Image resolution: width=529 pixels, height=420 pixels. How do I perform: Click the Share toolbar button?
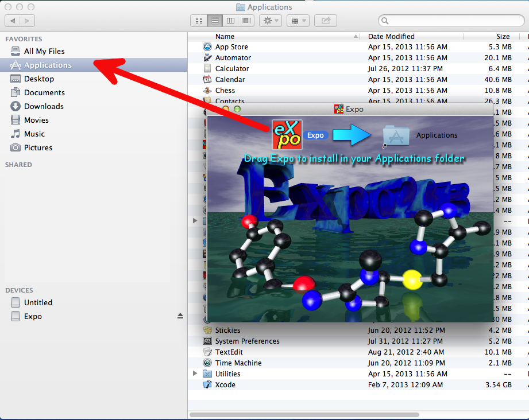326,21
